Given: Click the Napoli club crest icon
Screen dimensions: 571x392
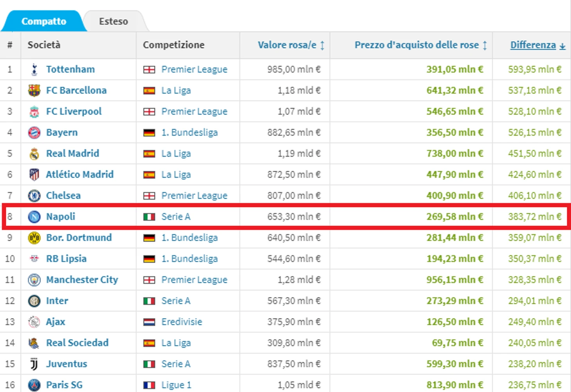Looking at the screenshot, I should [x=34, y=217].
